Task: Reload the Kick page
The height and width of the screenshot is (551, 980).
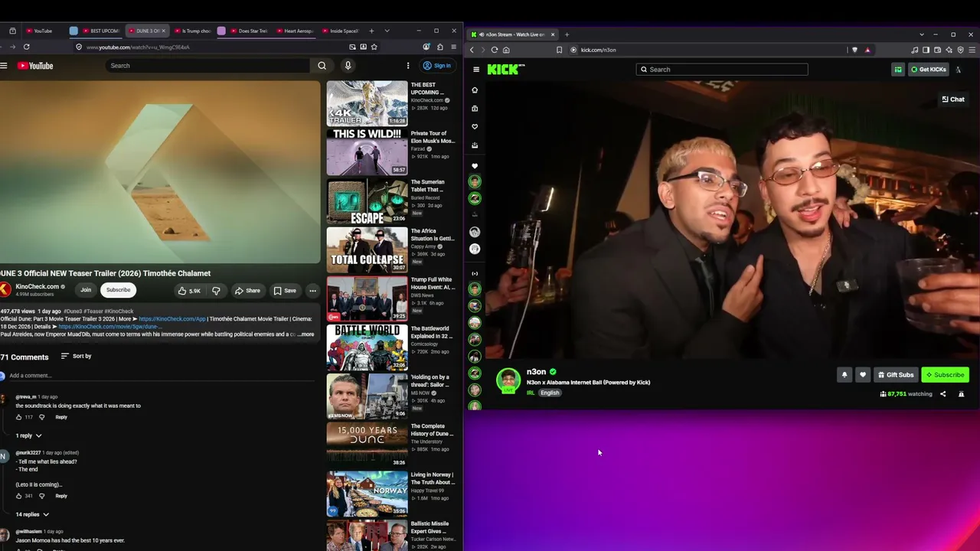Action: [x=495, y=50]
